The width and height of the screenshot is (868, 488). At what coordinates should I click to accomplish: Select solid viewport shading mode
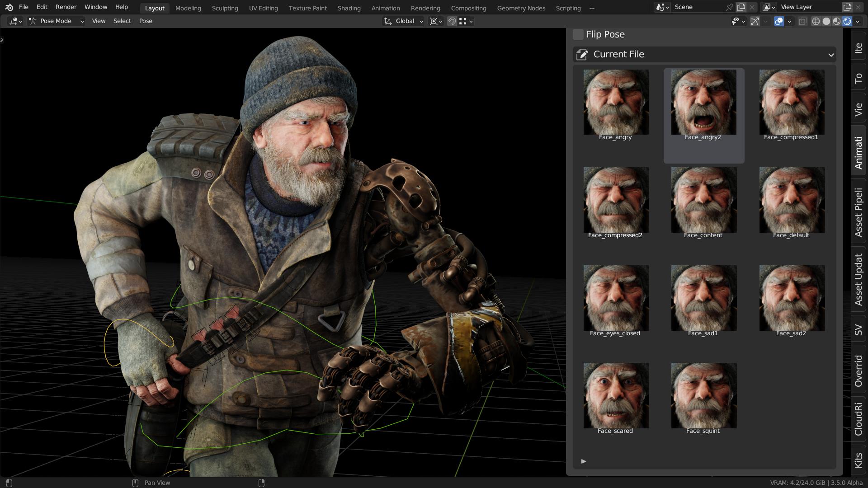pyautogui.click(x=826, y=21)
